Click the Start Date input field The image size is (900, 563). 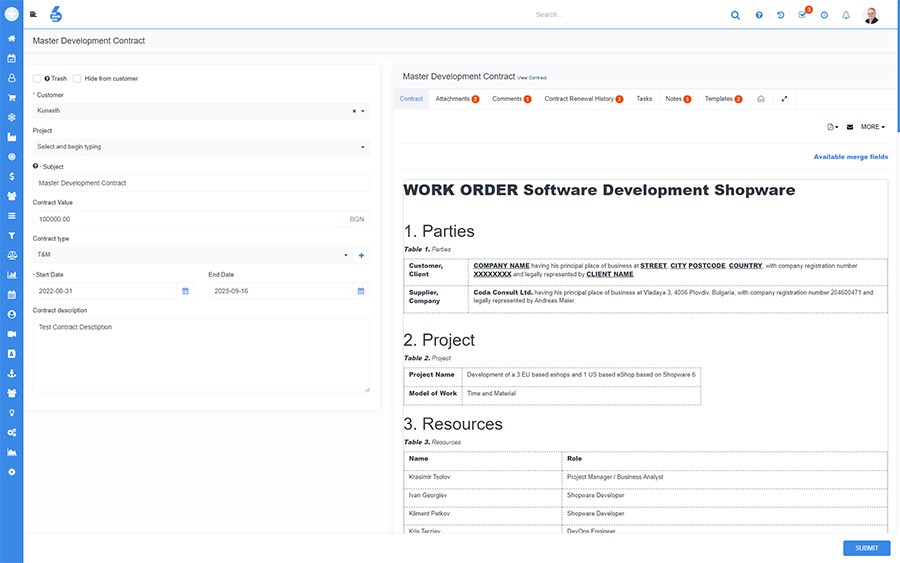tap(105, 291)
